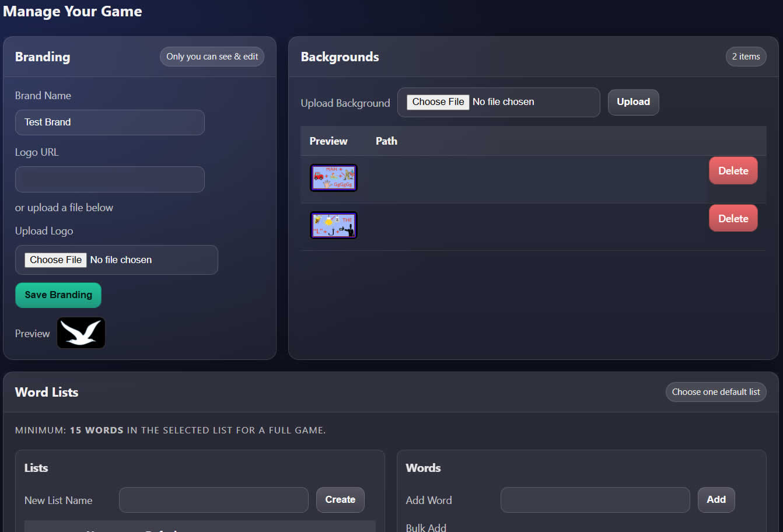Choose a file for the logo upload

pyautogui.click(x=55, y=260)
